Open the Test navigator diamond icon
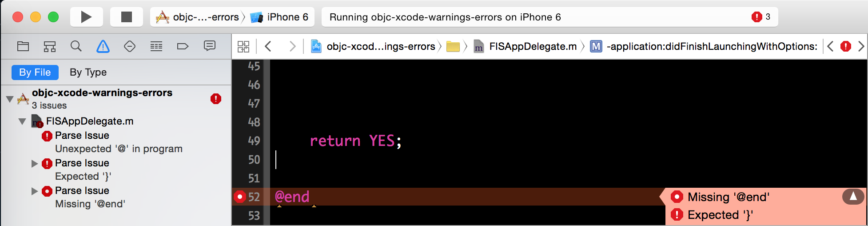 click(129, 46)
